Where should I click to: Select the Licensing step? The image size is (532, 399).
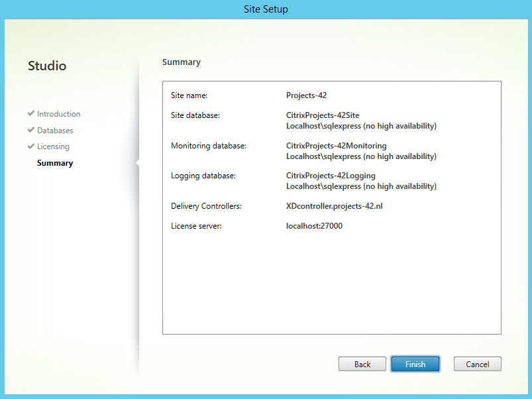tap(53, 146)
